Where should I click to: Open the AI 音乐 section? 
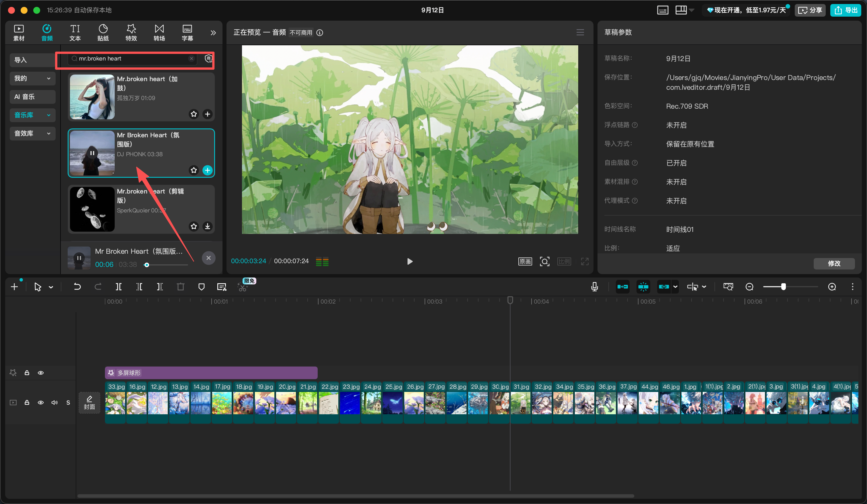[x=32, y=97]
